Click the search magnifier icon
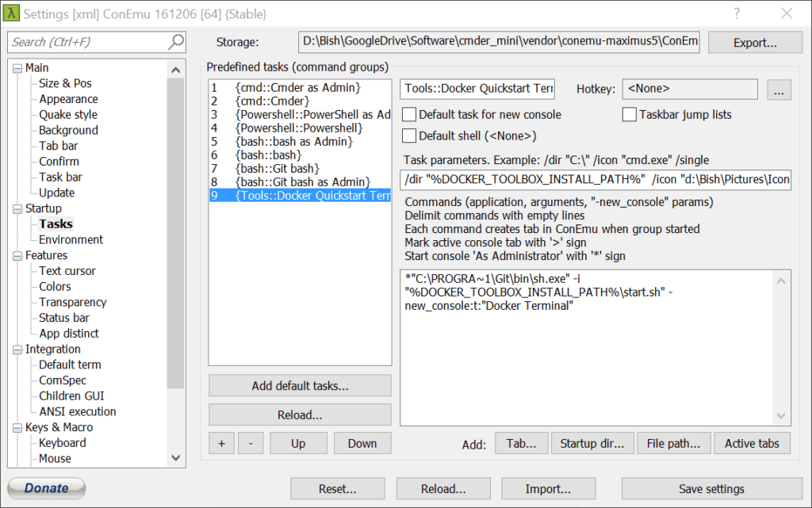812x508 pixels. (x=175, y=42)
